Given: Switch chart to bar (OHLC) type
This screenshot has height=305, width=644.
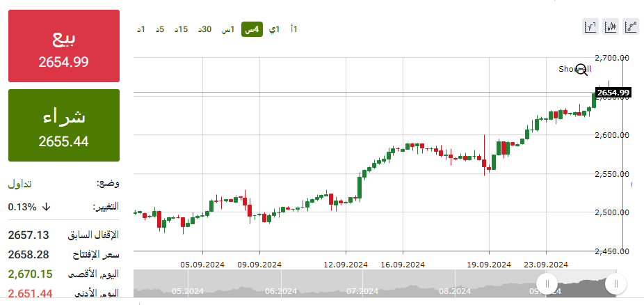Looking at the screenshot, I should [590, 27].
